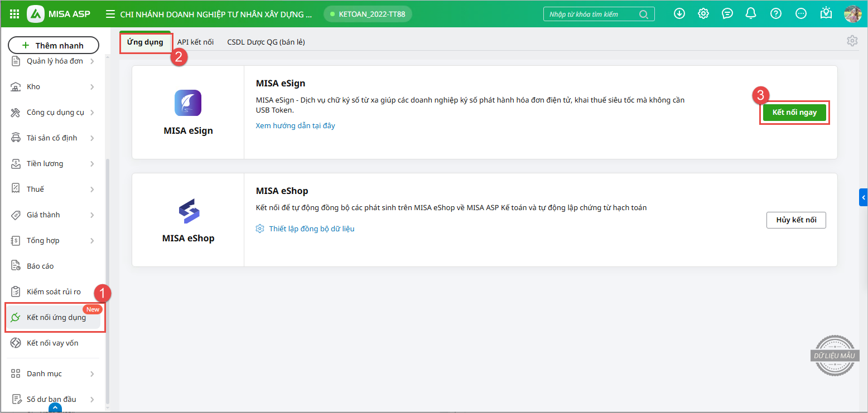Click the Kết nối vay vốn icon
This screenshot has width=868, height=413.
tap(16, 343)
